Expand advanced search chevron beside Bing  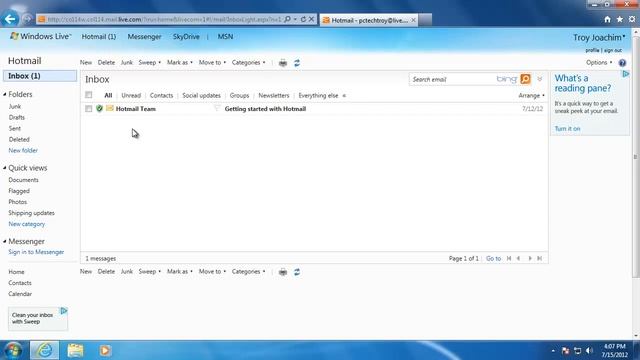pos(540,79)
